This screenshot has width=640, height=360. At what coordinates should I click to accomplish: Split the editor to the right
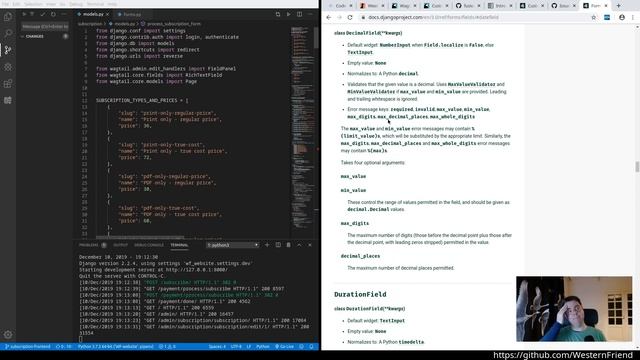[300, 14]
